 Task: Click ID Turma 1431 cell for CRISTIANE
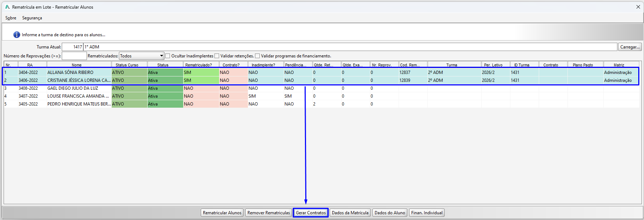[x=524, y=80]
